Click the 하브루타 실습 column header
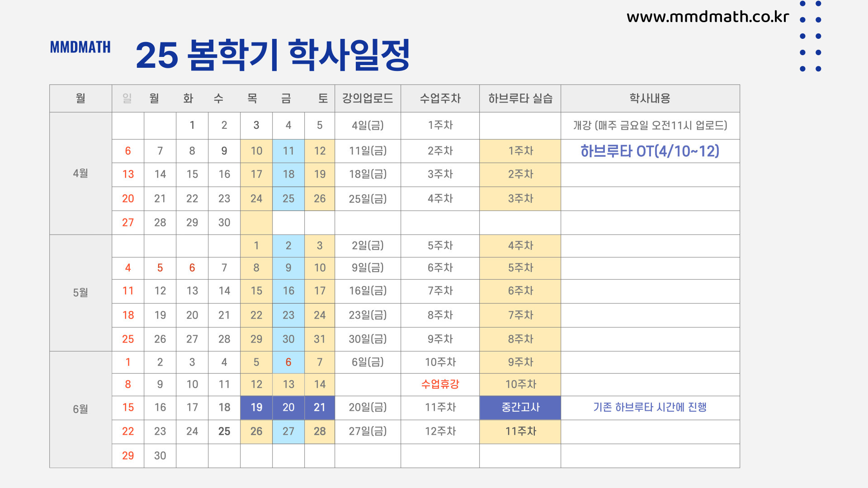 [x=520, y=99]
